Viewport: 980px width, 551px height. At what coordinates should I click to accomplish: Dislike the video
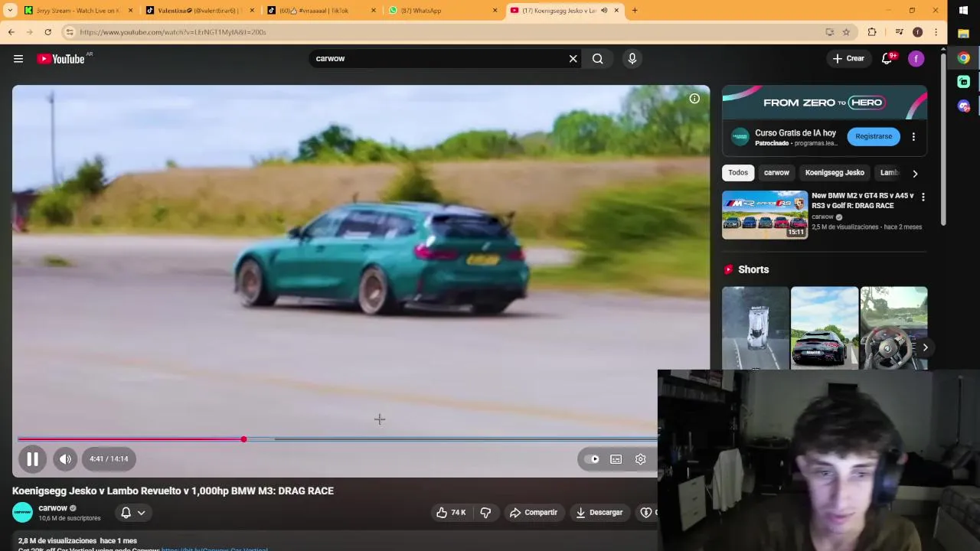(x=485, y=513)
